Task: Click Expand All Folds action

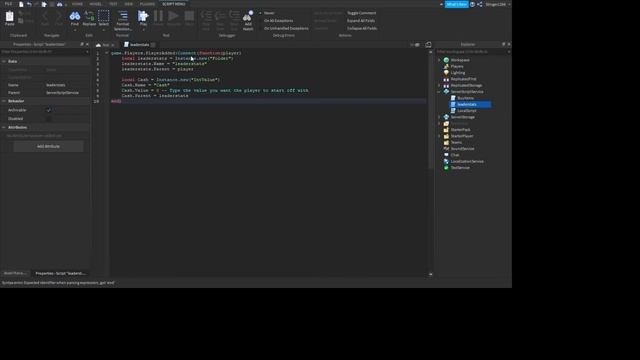Action: point(361,21)
